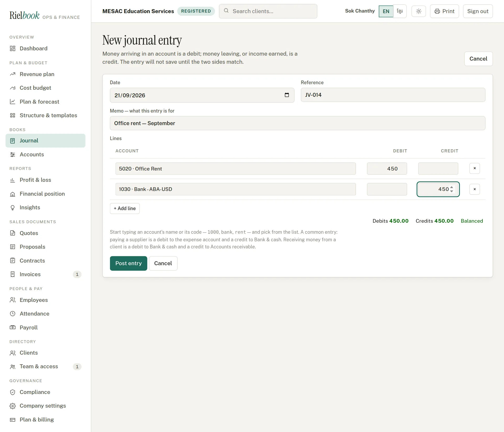Edit the Memo field
Image resolution: width=504 pixels, height=432 pixels.
pyautogui.click(x=297, y=123)
